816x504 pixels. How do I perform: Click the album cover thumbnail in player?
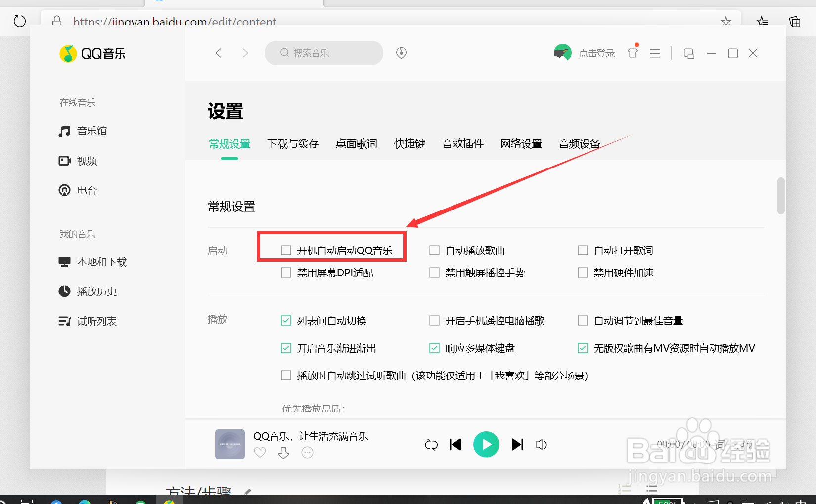[x=230, y=444]
